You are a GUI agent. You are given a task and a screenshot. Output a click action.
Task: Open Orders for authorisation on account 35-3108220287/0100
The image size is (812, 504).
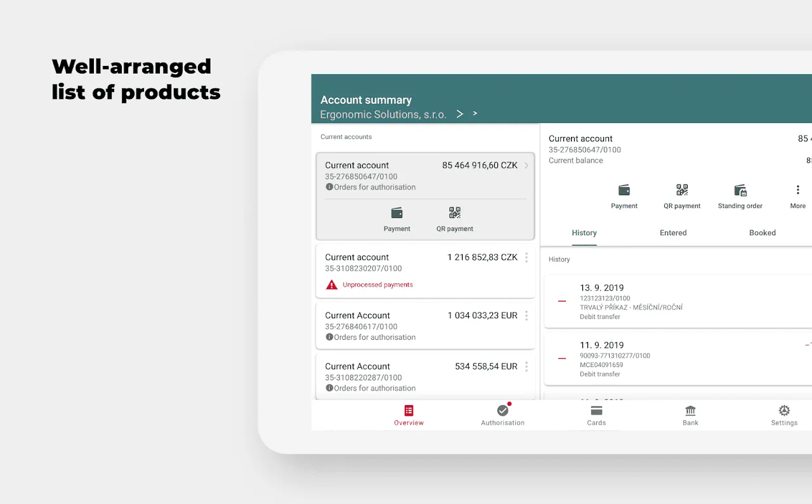[x=375, y=388]
